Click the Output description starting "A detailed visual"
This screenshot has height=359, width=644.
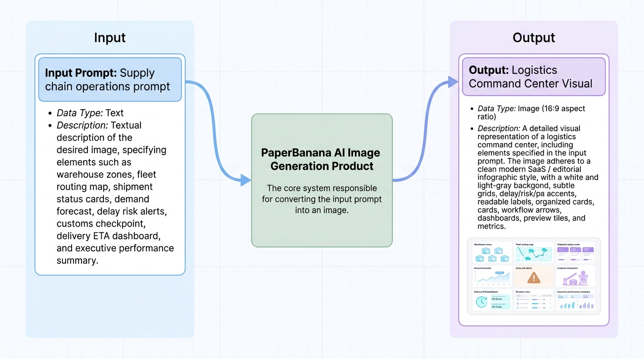[x=538, y=177]
